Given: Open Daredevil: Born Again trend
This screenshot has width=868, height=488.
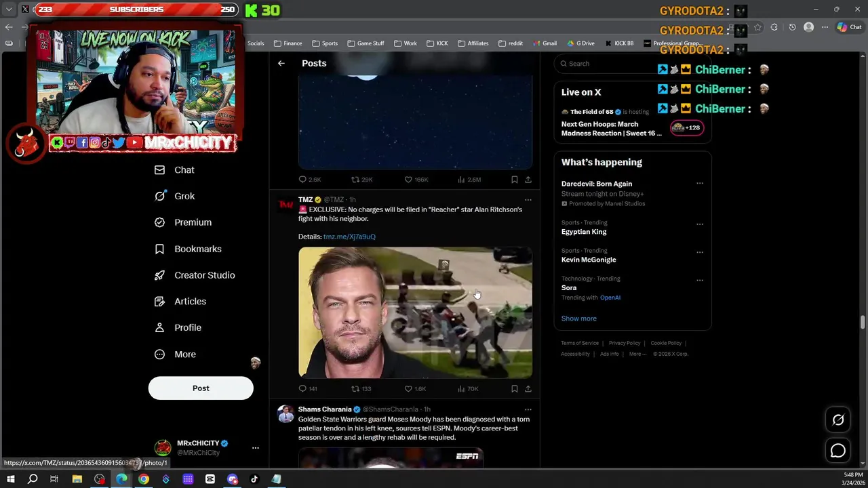Looking at the screenshot, I should (x=597, y=184).
